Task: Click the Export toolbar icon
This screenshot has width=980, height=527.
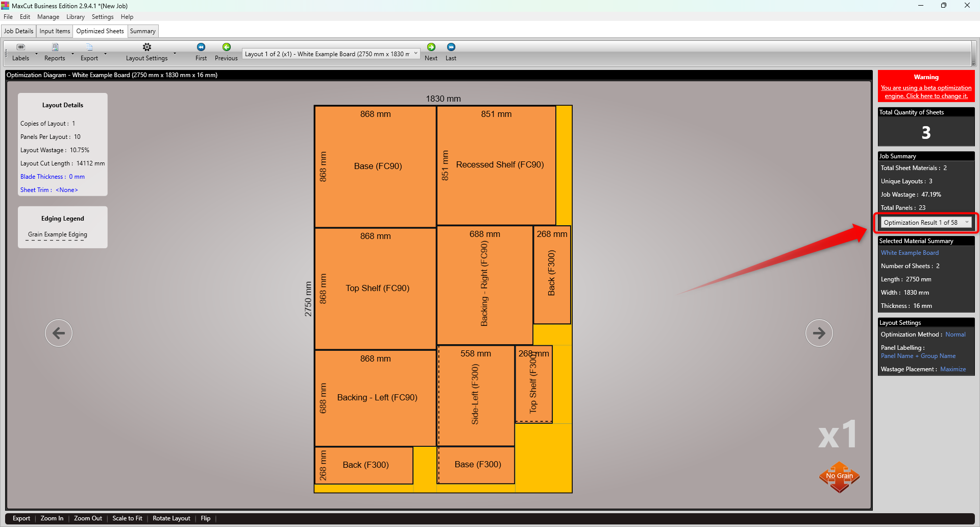Action: click(89, 47)
